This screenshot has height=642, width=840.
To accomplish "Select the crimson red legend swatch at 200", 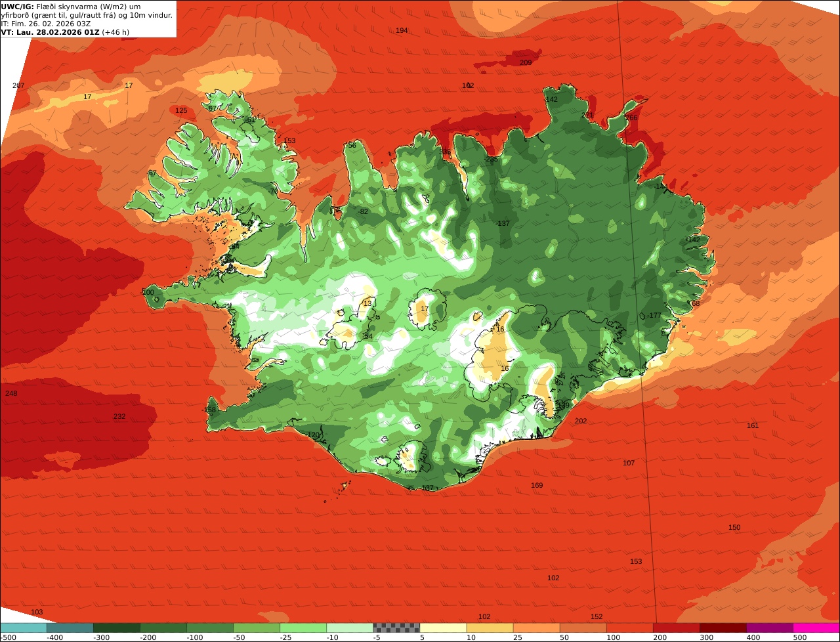I will coord(675,628).
